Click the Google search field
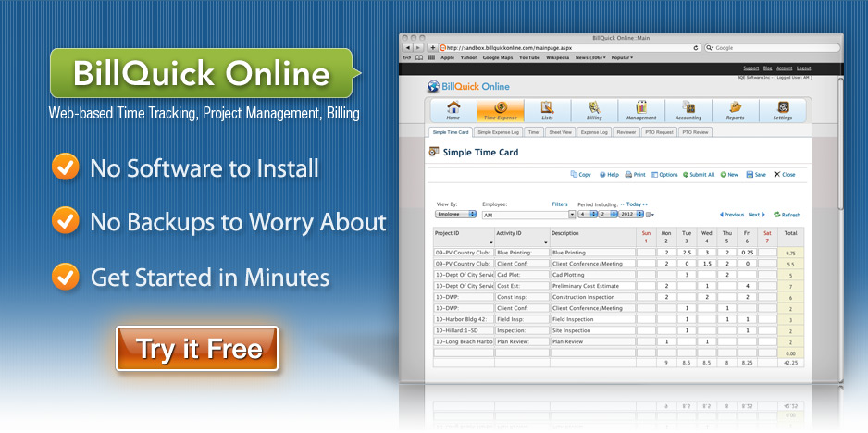The height and width of the screenshot is (433, 868). [772, 48]
